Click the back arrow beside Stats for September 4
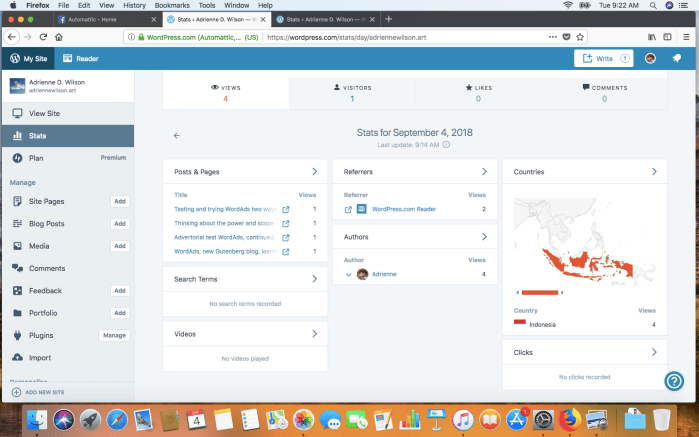Screen dimensions: 699x437 [177, 136]
